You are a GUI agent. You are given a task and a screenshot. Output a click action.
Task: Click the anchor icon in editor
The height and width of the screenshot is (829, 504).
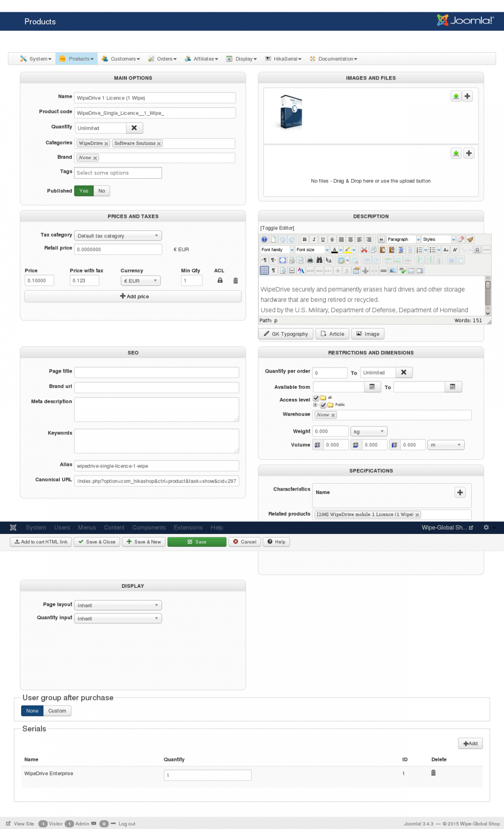(365, 270)
